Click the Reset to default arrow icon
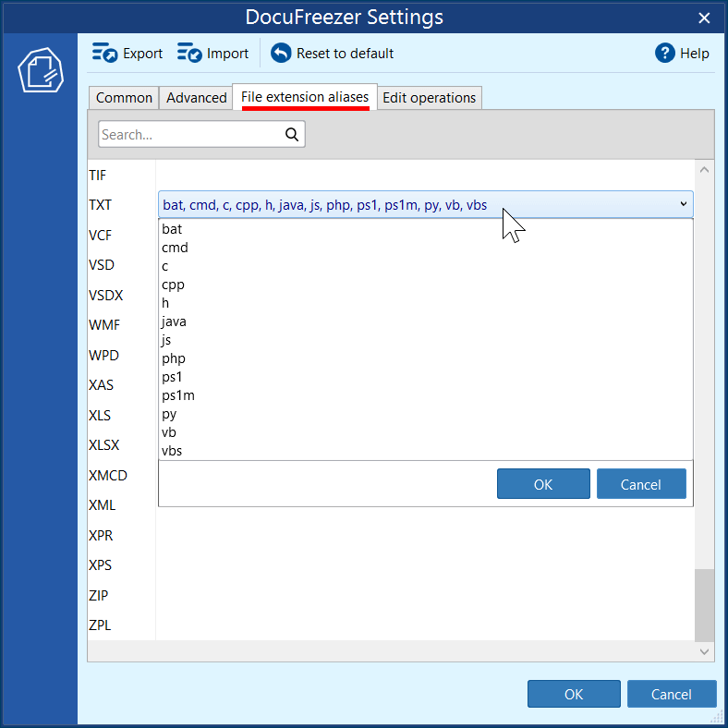This screenshot has width=728, height=728. click(281, 53)
